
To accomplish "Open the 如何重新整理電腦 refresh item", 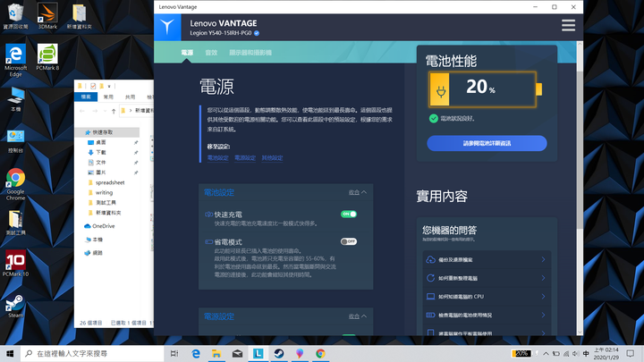I will [430, 278].
